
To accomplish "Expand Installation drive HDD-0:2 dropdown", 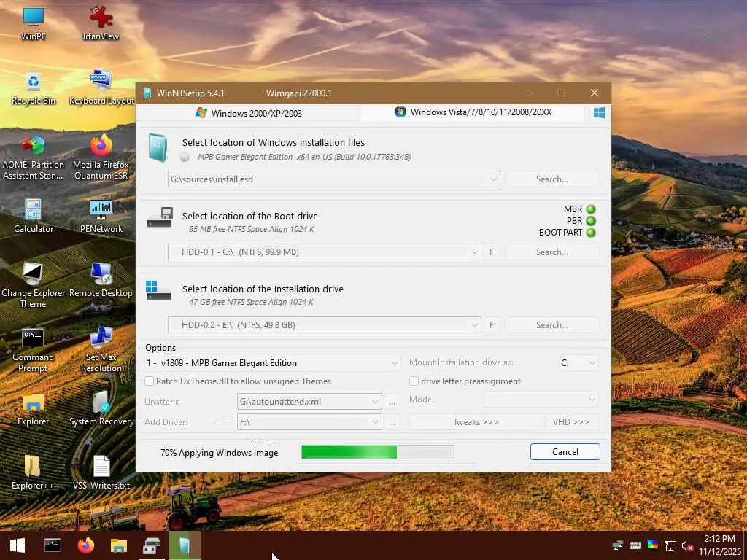I will click(474, 325).
